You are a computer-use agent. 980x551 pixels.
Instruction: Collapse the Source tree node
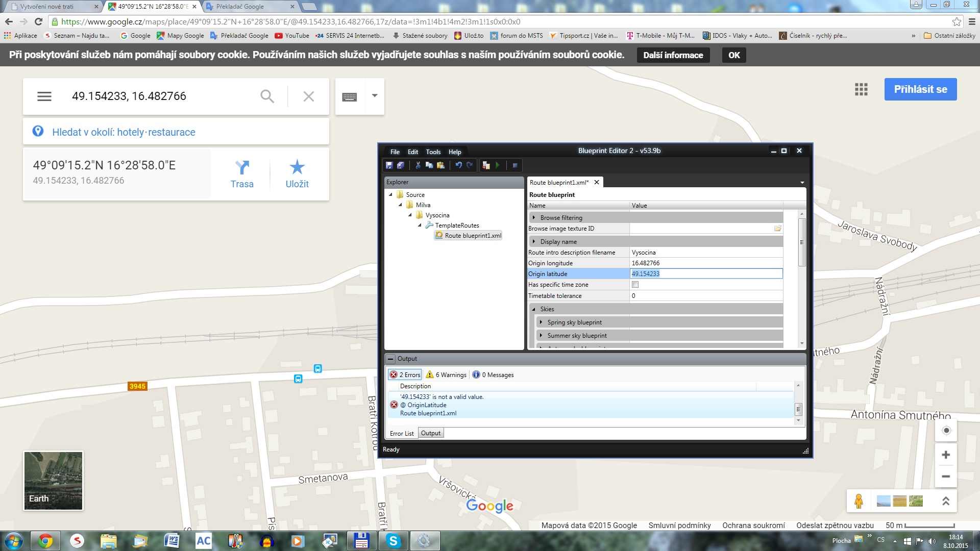coord(391,194)
